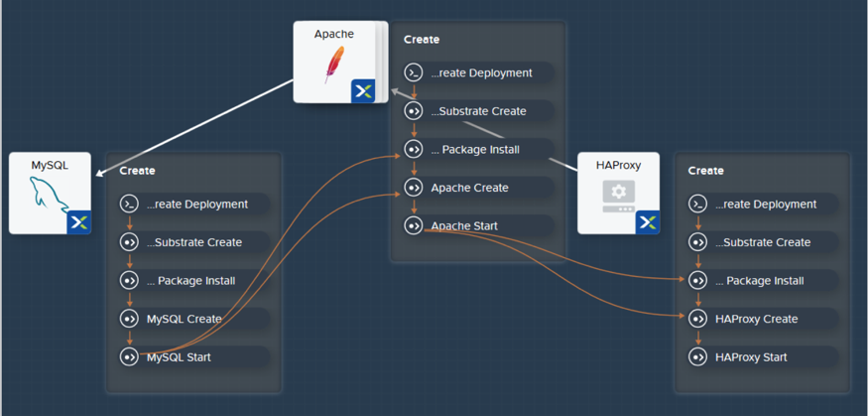Click the HAProxy Create Deployment terminal icon
The height and width of the screenshot is (416, 868).
click(x=697, y=204)
